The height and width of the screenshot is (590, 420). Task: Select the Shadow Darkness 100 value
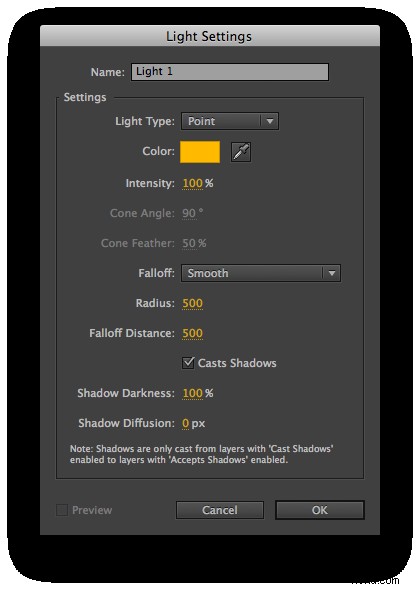[x=193, y=393]
